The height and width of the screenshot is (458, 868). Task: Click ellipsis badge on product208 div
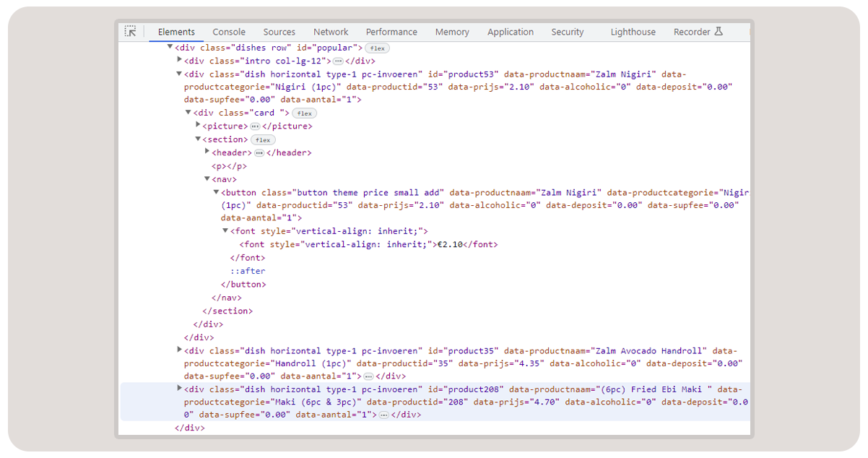pyautogui.click(x=384, y=415)
